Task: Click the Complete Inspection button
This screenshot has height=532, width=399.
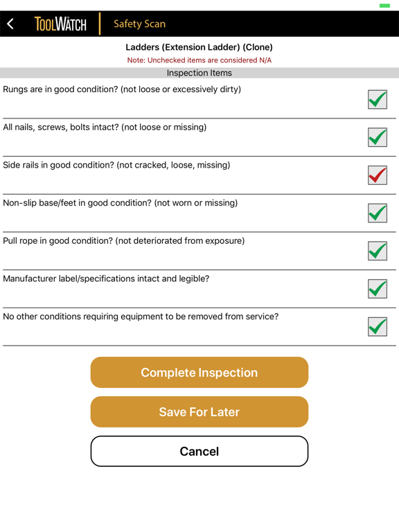Action: pyautogui.click(x=199, y=372)
